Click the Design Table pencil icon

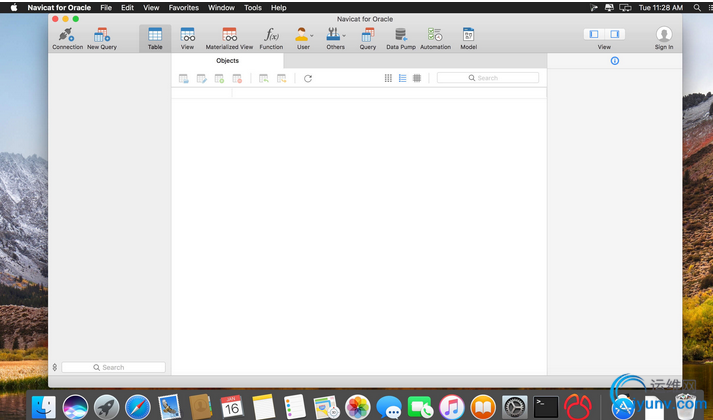(201, 79)
